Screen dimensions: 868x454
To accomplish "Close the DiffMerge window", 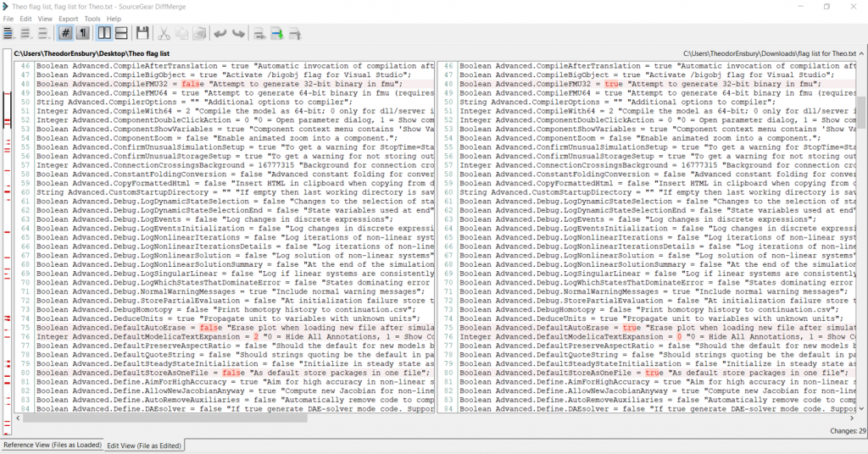I will (x=853, y=7).
